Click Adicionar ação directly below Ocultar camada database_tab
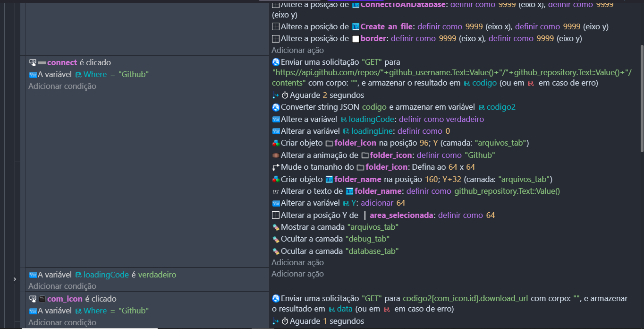This screenshot has width=644, height=329. (297, 262)
